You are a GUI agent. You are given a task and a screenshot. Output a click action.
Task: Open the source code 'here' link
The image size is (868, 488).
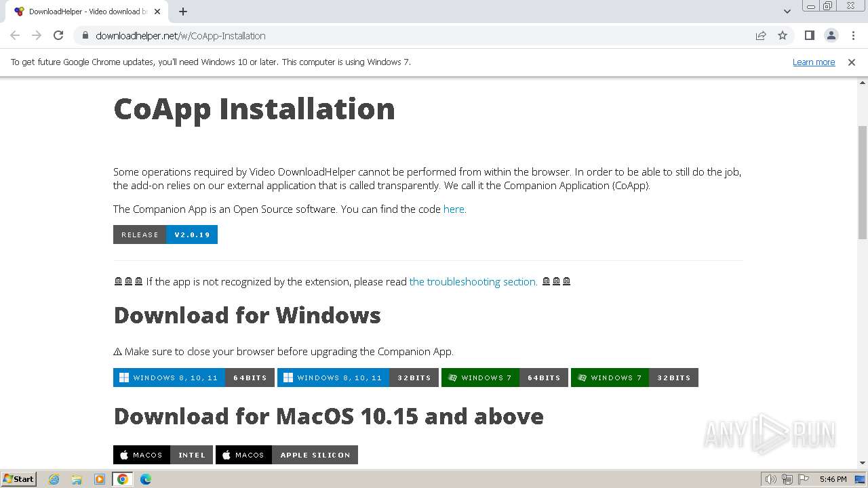coord(454,209)
